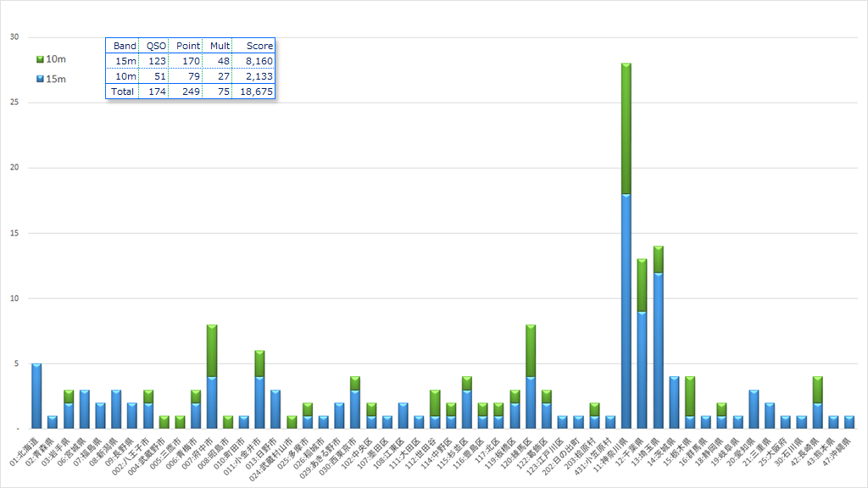
Task: Click the Band column header in table
Action: pos(125,46)
